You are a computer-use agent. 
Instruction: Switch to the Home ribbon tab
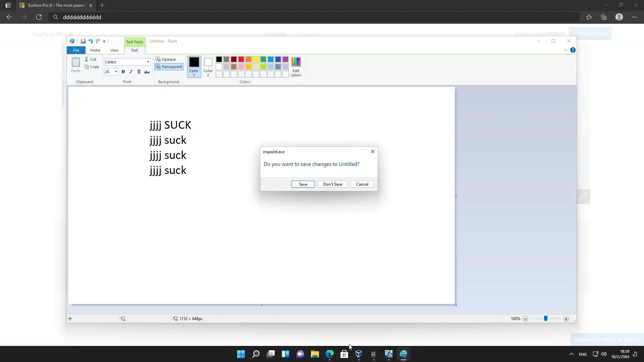pyautogui.click(x=95, y=50)
